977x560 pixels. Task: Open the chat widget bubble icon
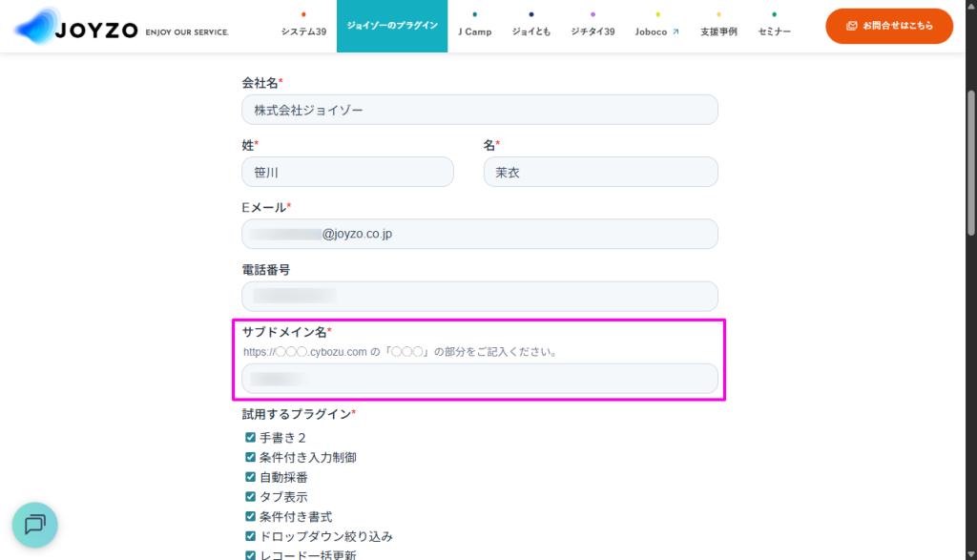click(x=35, y=524)
